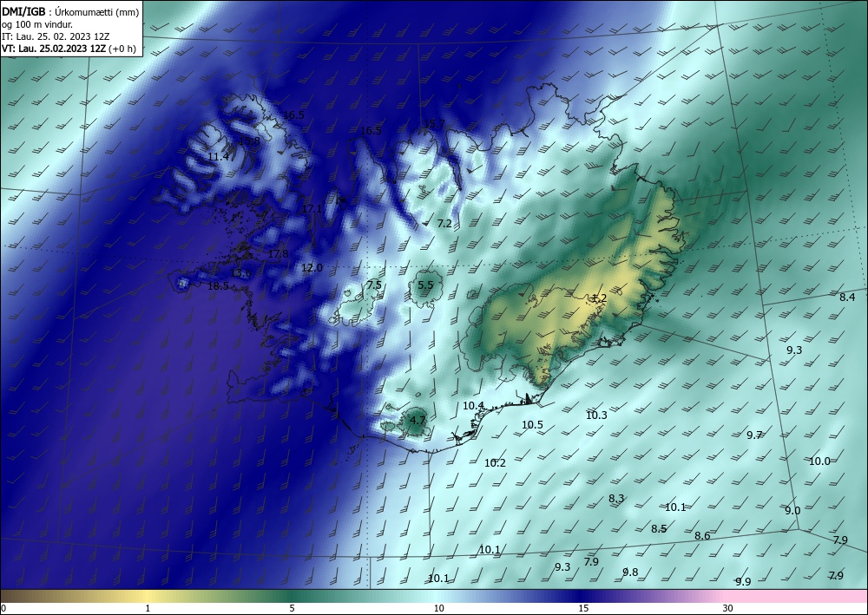
Task: Click the 30 tick on the color scale
Action: click(728, 609)
